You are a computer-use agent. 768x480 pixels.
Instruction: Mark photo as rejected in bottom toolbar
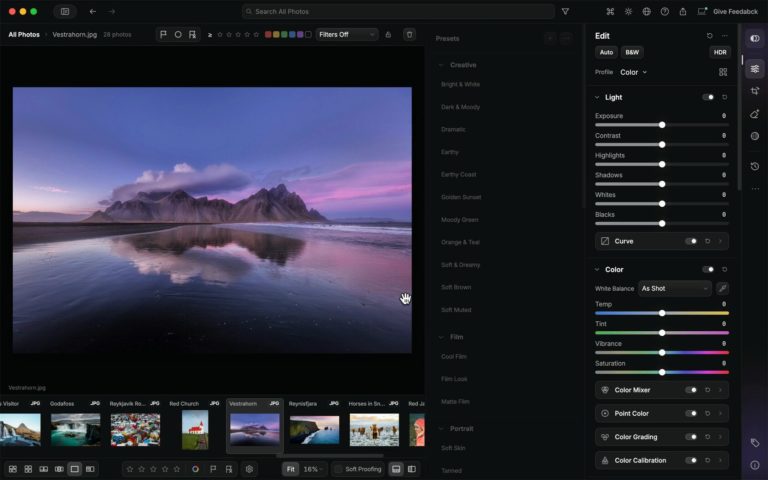tap(229, 469)
